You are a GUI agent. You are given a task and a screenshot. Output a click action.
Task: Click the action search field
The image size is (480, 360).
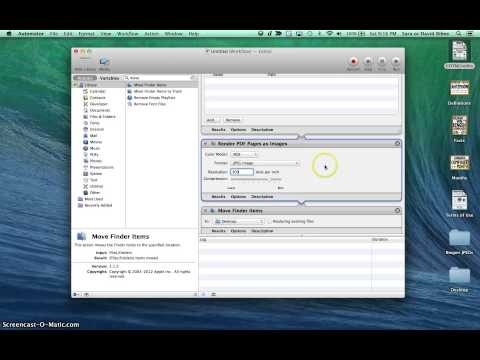point(160,78)
